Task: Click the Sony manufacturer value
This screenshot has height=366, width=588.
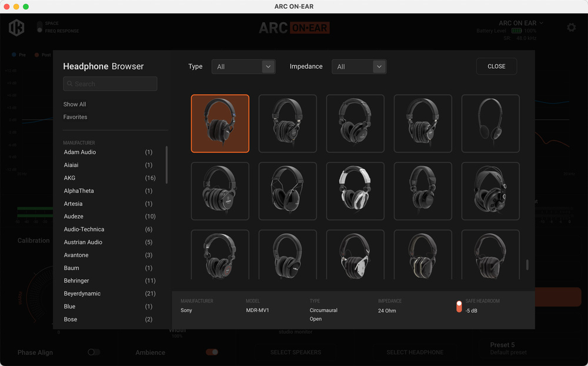Action: [186, 310]
